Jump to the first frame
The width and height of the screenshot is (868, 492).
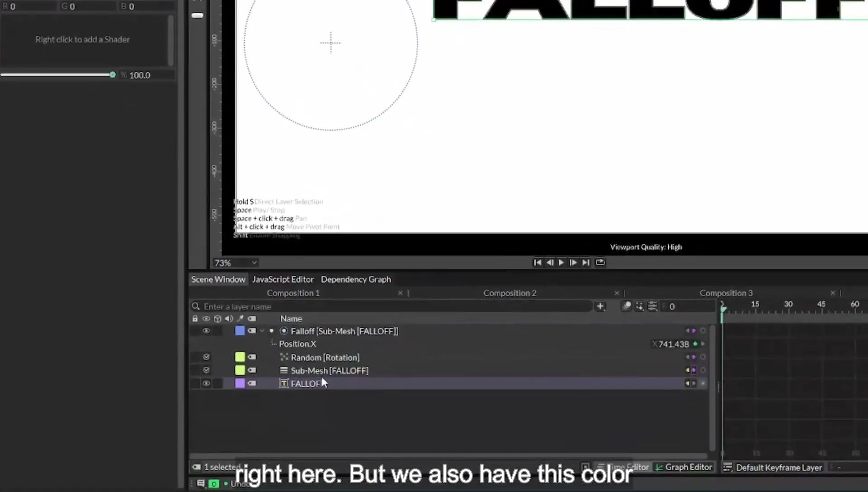tap(538, 262)
